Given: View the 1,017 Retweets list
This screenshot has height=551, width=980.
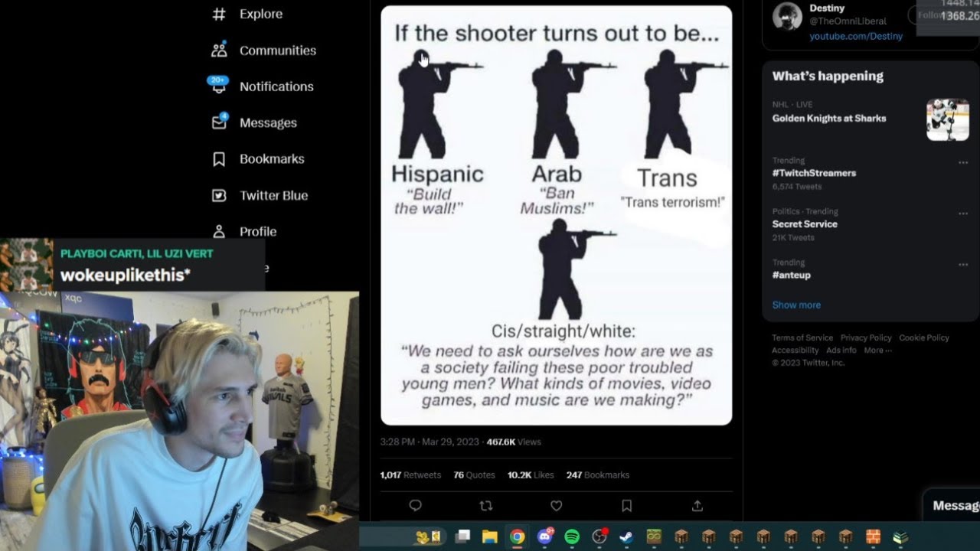Looking at the screenshot, I should pyautogui.click(x=410, y=475).
